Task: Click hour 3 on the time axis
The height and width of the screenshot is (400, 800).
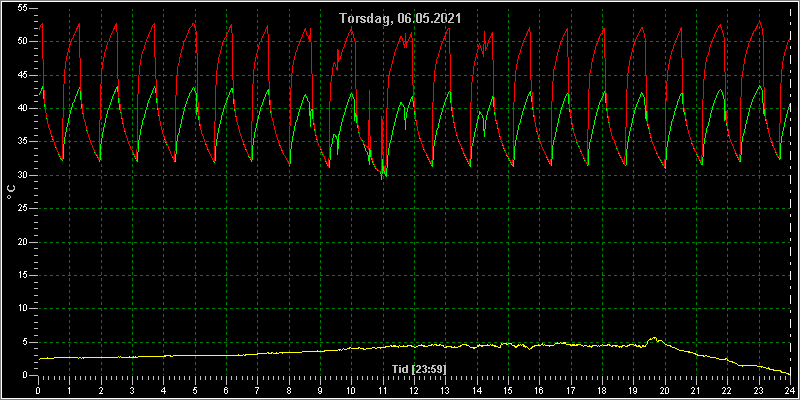Action: click(132, 391)
